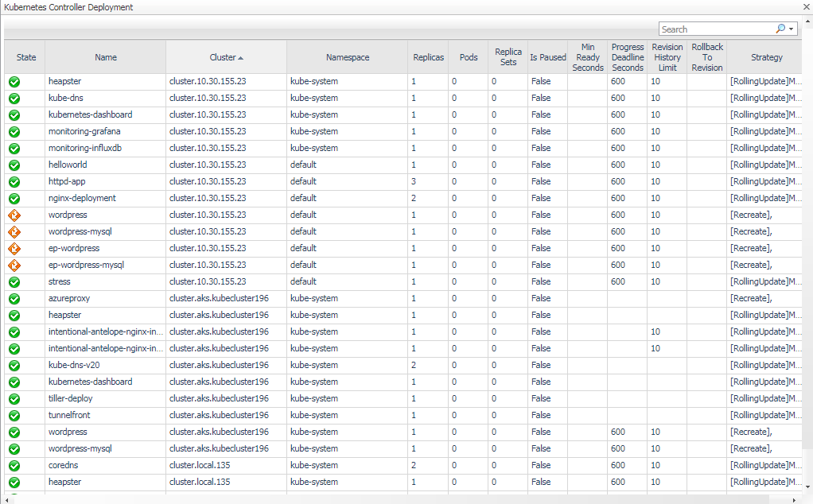The image size is (813, 504).
Task: Sort by Progress Deadline Seconds column header
Action: point(628,57)
